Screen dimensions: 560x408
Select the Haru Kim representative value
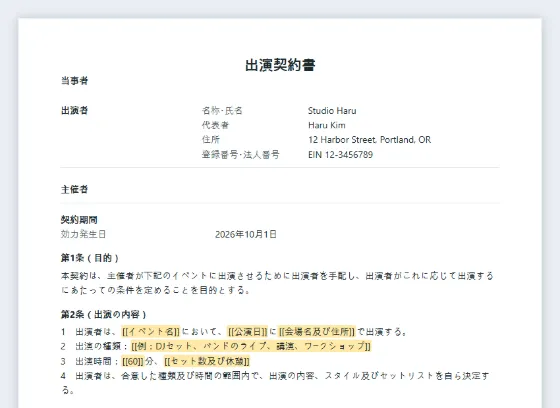(327, 125)
